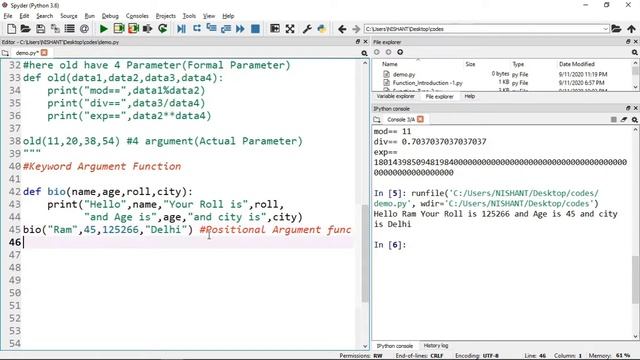Run selection or current line icon
This screenshot has height=360, width=640.
tap(148, 29)
